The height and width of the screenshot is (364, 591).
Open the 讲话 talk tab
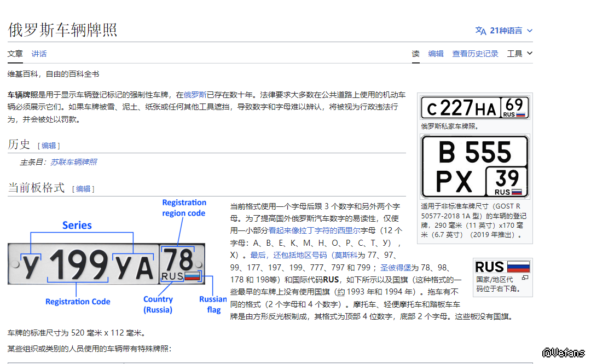click(x=39, y=54)
